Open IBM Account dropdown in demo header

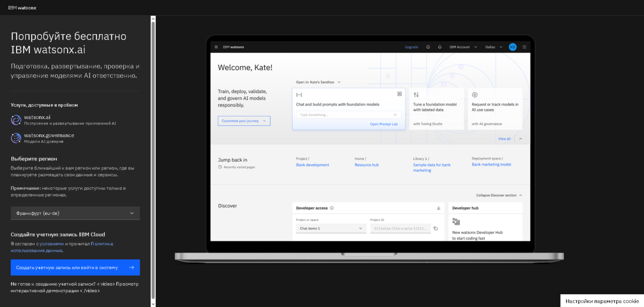coord(463,47)
